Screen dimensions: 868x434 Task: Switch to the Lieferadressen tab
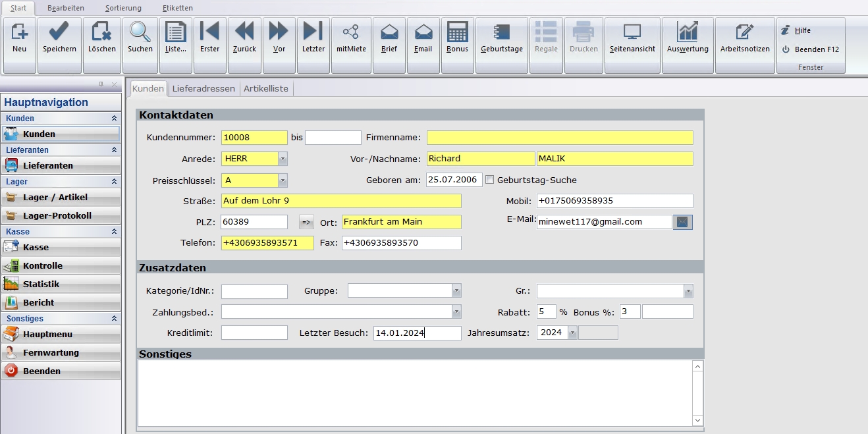click(203, 88)
